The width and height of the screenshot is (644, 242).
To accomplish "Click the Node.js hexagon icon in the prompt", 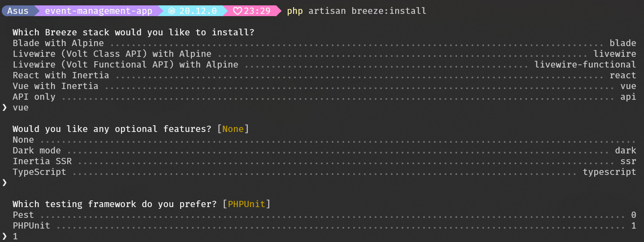I will coord(172,11).
